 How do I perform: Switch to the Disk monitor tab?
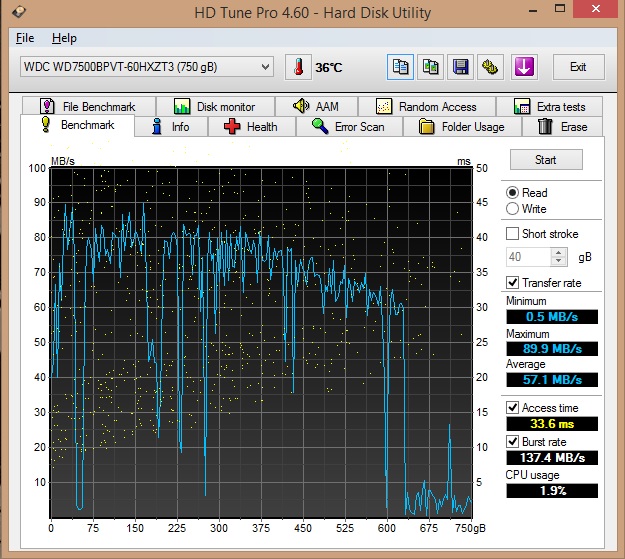tap(214, 107)
